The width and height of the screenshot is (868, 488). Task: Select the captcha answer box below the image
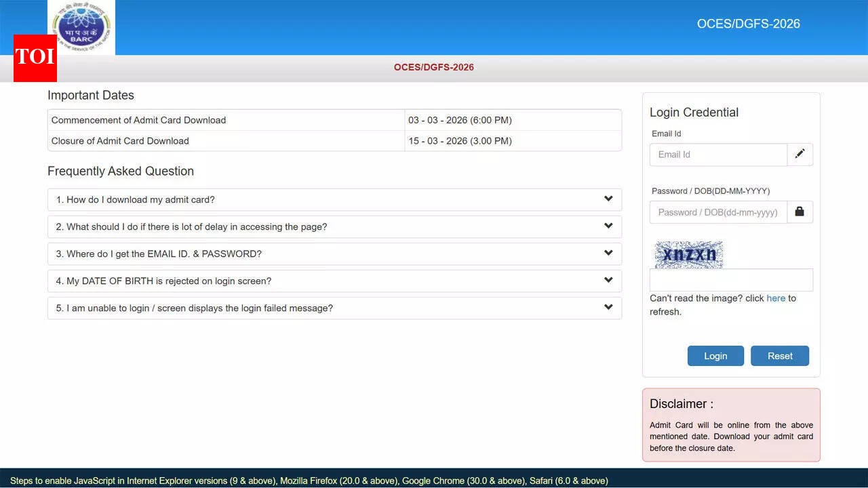pos(731,280)
